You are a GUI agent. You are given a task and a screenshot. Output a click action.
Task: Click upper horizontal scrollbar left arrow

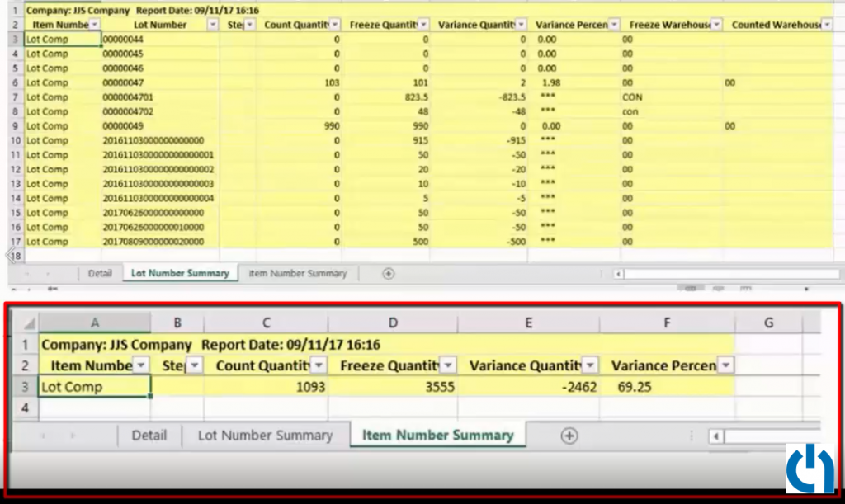pos(618,274)
